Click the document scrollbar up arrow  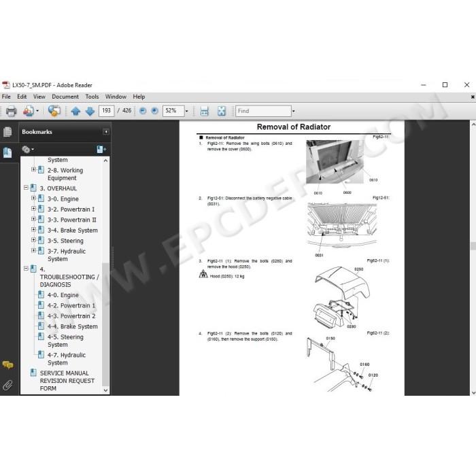[x=473, y=124]
